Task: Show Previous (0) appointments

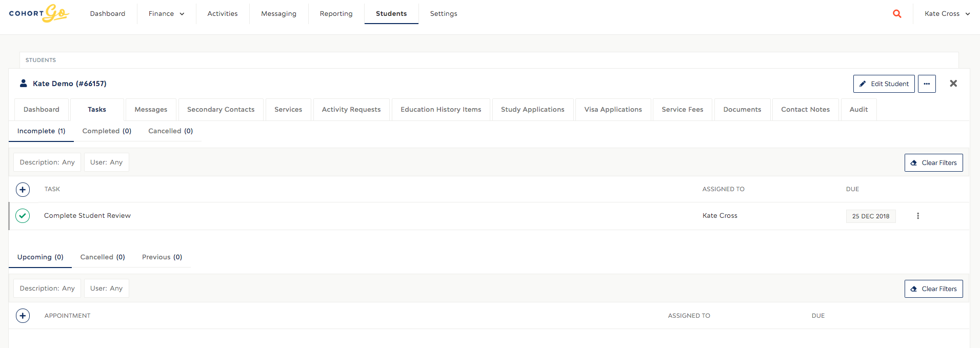Action: pyautogui.click(x=162, y=257)
